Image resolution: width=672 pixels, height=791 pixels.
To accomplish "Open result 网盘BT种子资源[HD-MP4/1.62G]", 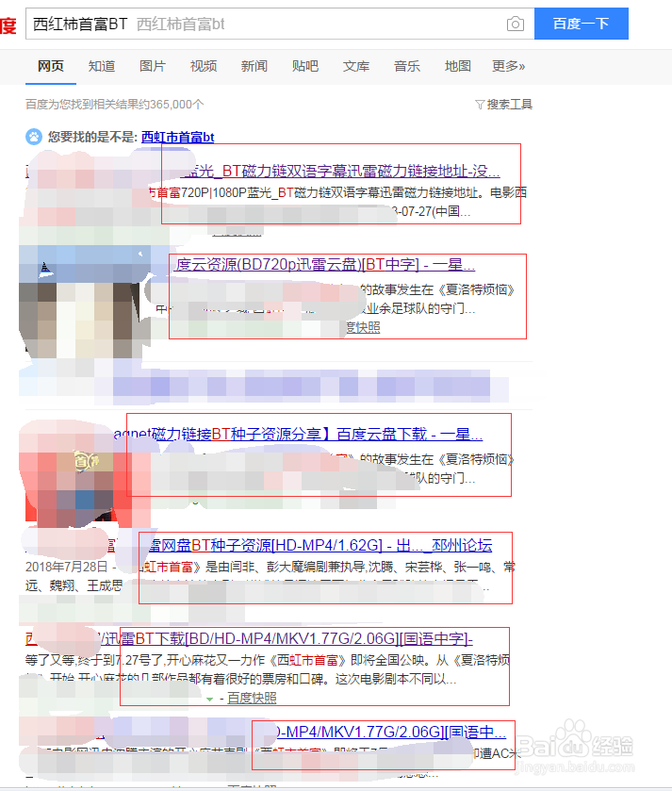I will [x=320, y=545].
